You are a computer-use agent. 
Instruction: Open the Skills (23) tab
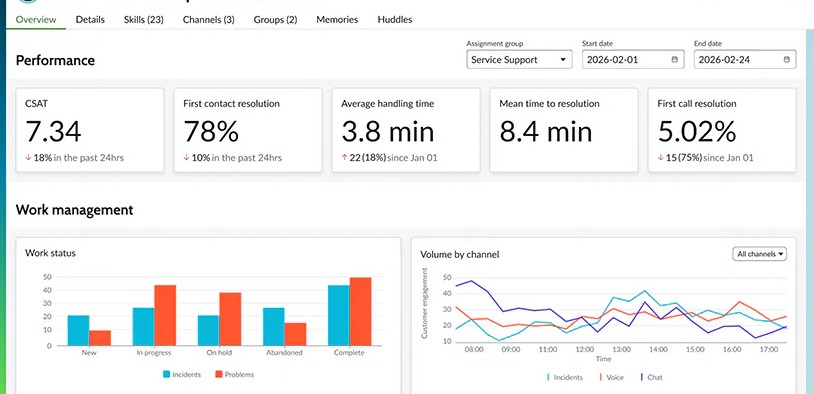pos(144,20)
